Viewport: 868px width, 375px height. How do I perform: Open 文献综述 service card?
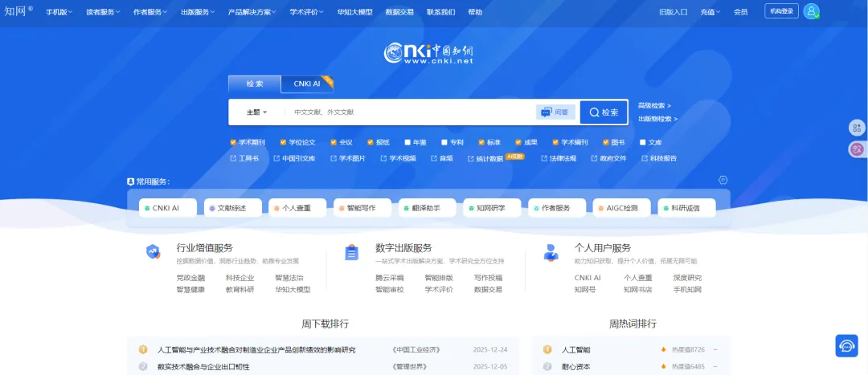coord(232,208)
